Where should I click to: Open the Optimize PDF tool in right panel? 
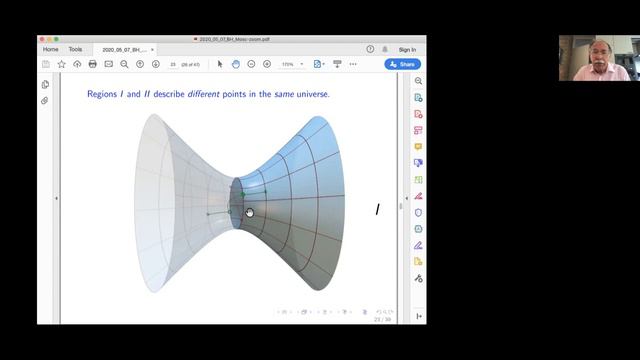418,229
